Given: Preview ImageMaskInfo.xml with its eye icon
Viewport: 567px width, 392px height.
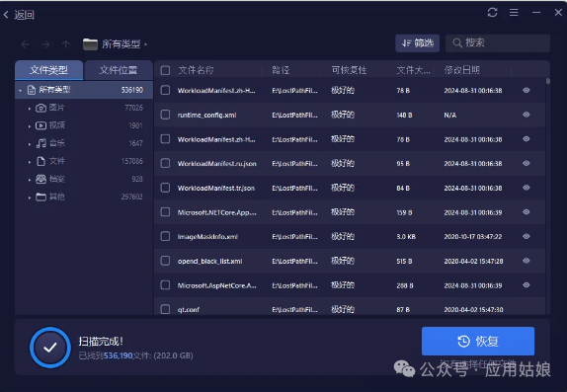Looking at the screenshot, I should pos(526,237).
